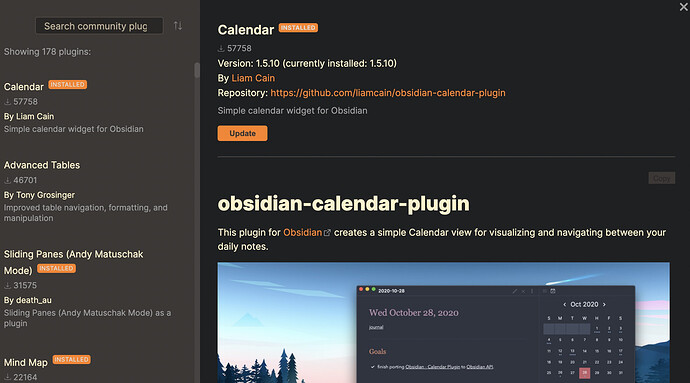Viewport: 690px width, 383px height.
Task: Click the 'Showing 178 plugins:' text
Action: click(48, 52)
